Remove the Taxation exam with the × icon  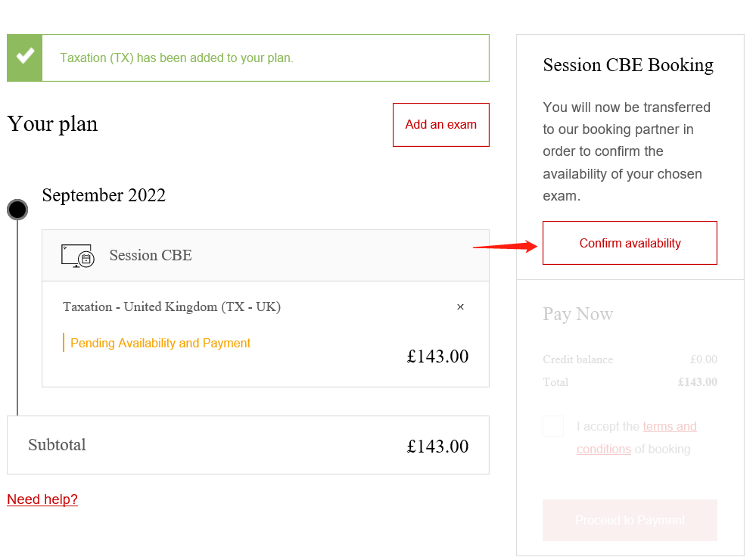(x=460, y=307)
